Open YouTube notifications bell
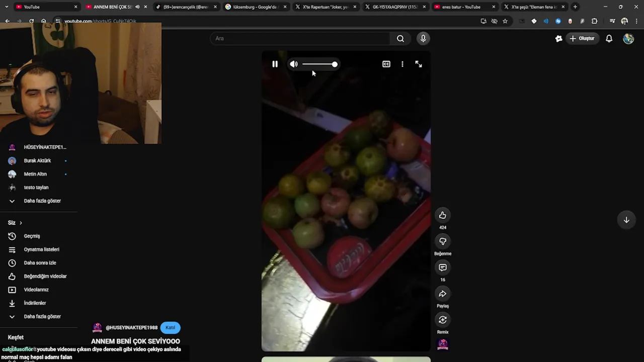 click(x=609, y=38)
